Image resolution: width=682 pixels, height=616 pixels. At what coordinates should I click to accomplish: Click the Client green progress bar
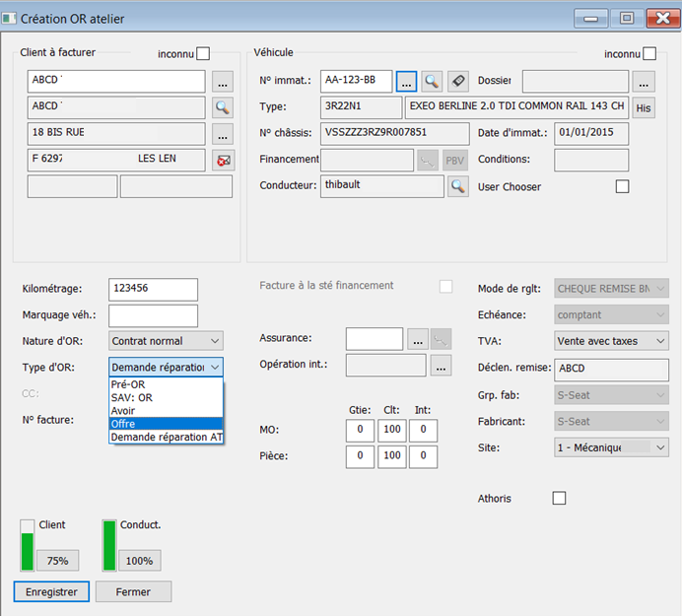[27, 545]
